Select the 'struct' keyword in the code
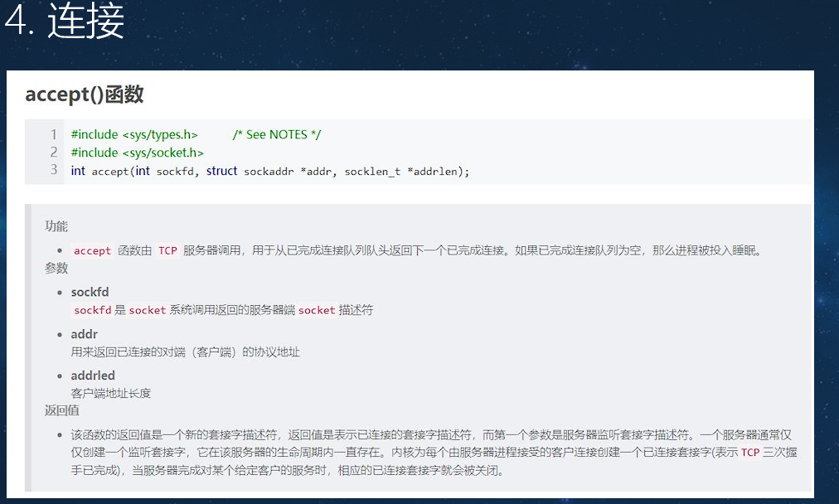Image resolution: width=839 pixels, height=504 pixels. 221,171
